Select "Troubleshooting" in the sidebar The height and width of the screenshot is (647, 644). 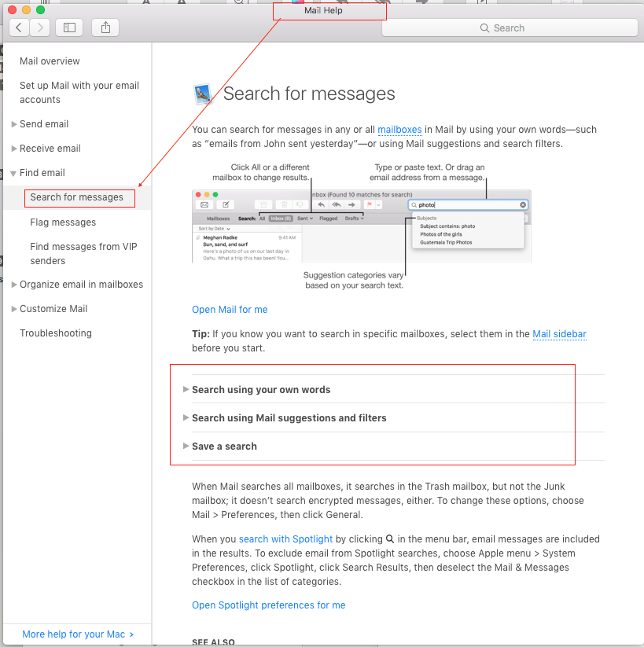[x=55, y=333]
